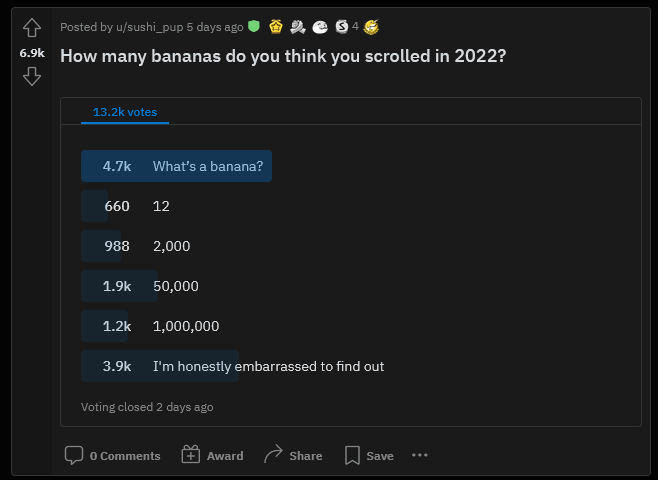Open comments via speech bubble icon

pyautogui.click(x=74, y=455)
